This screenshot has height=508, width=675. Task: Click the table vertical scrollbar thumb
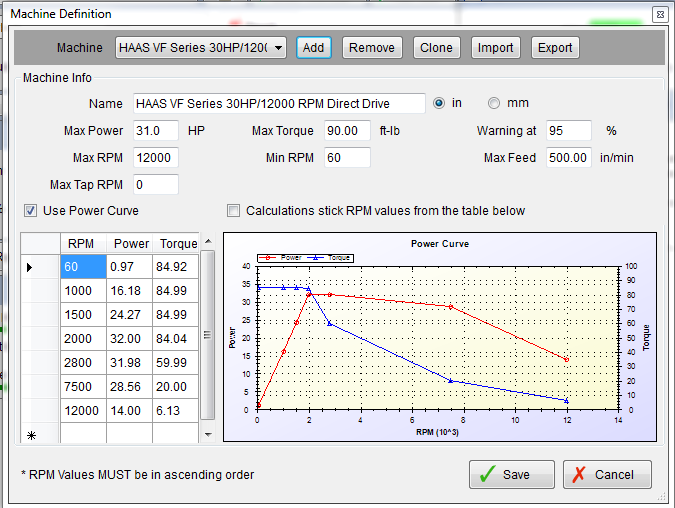coord(208,335)
